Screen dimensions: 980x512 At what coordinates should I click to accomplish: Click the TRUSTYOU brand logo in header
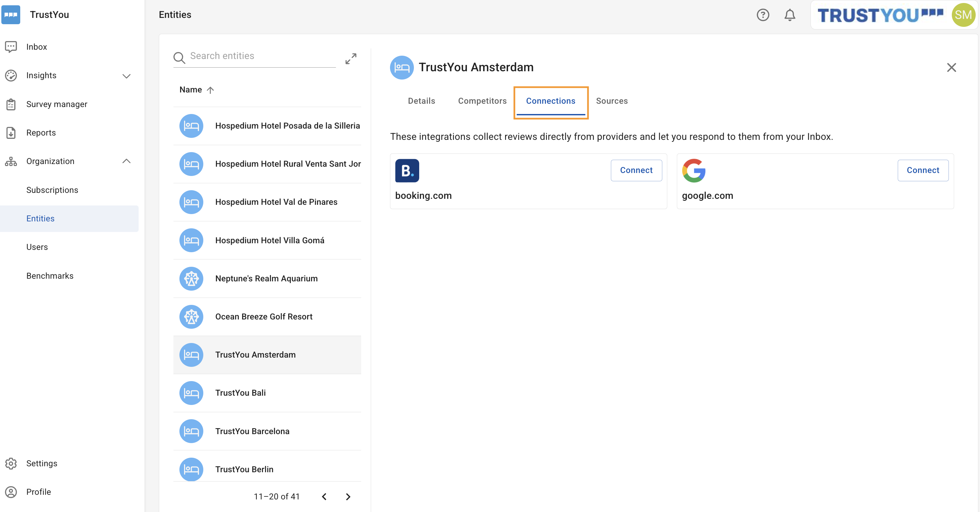(880, 15)
